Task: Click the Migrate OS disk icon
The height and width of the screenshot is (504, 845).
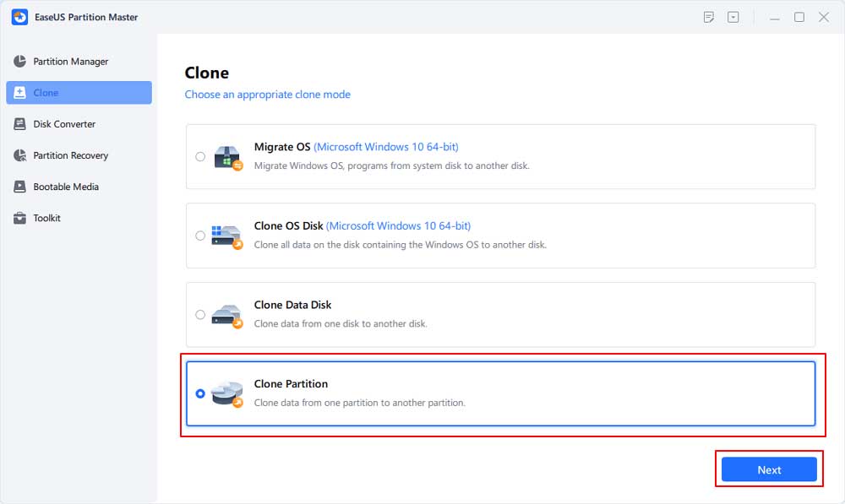Action: click(x=228, y=157)
